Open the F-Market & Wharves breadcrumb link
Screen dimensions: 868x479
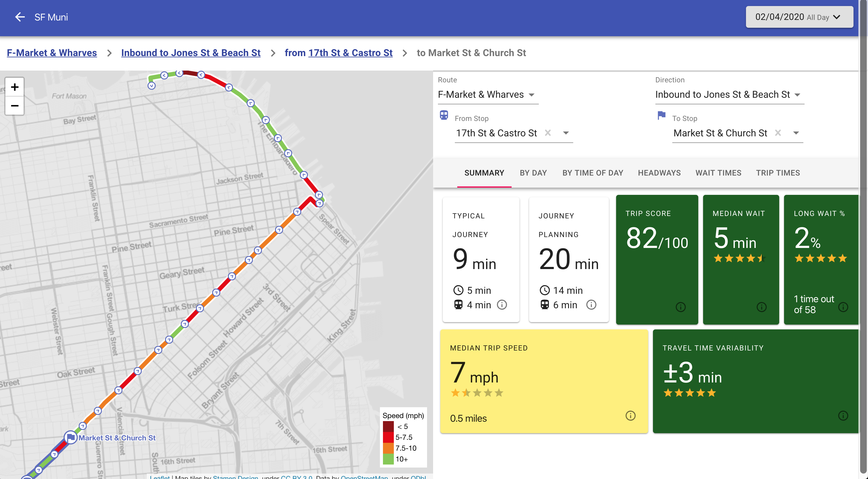coord(52,53)
